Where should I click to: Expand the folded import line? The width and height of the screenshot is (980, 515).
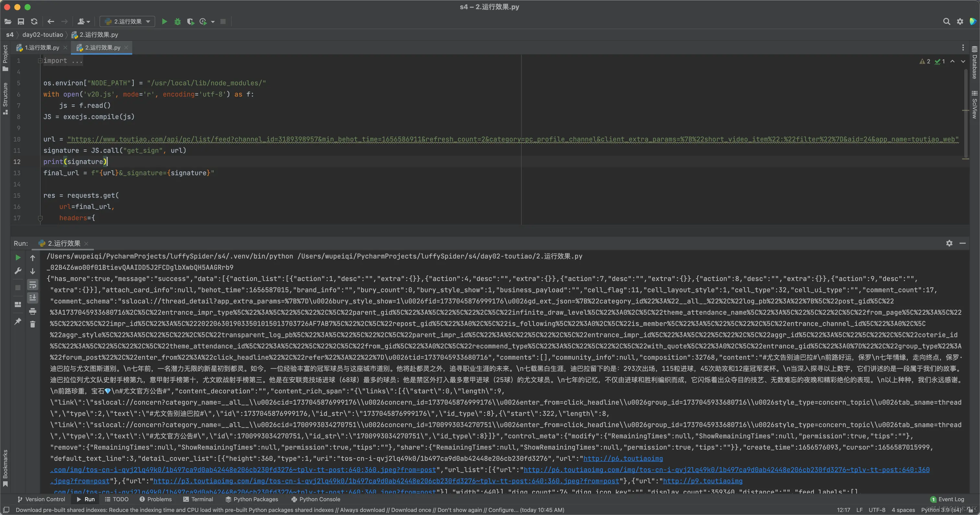click(x=40, y=61)
